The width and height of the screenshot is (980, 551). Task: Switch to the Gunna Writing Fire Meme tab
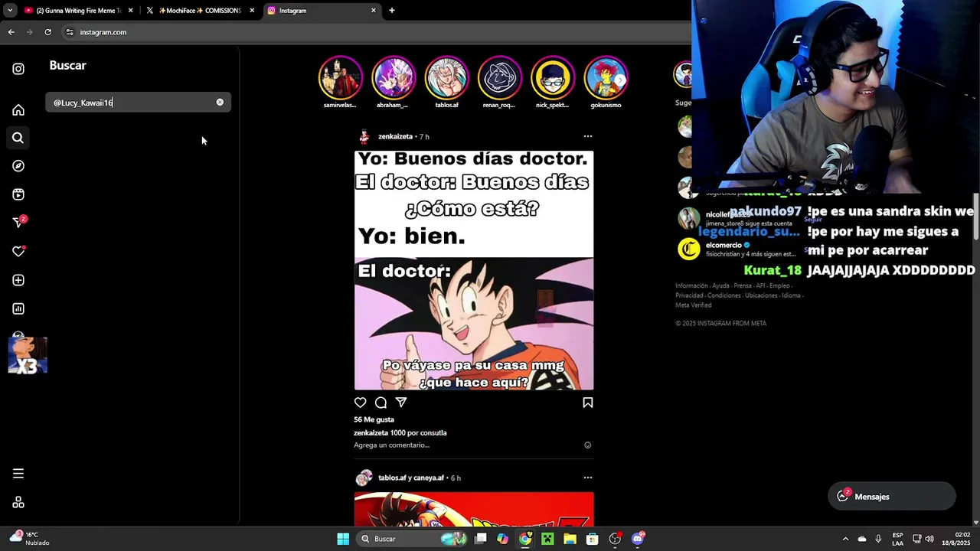(79, 11)
